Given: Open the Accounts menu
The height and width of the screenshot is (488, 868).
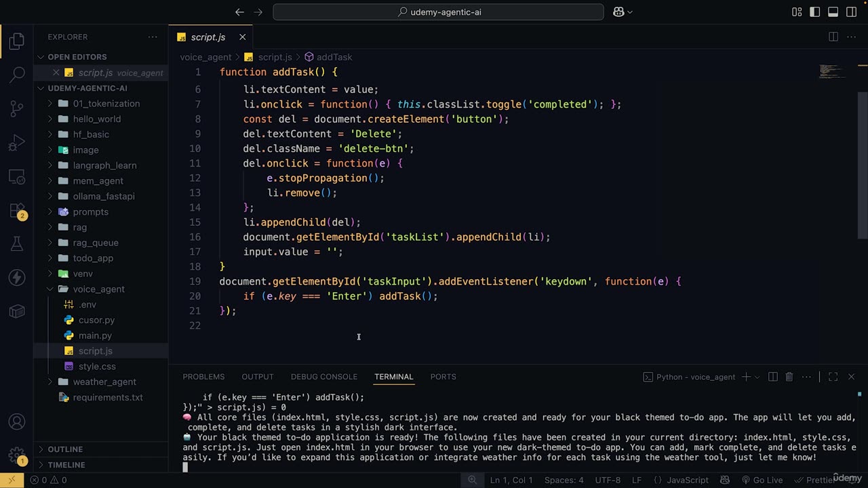Looking at the screenshot, I should (x=17, y=422).
